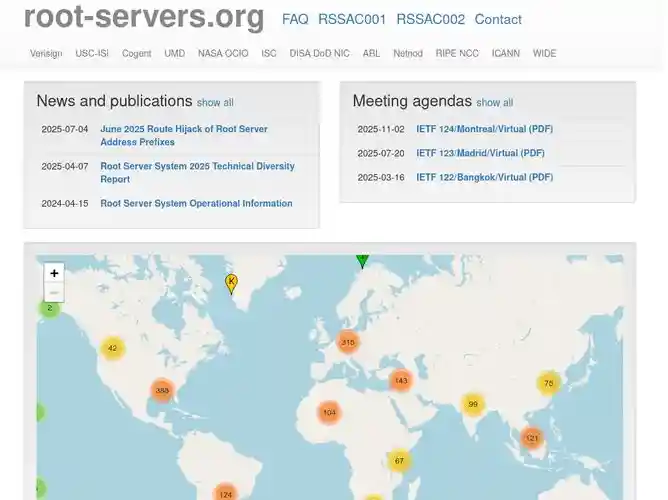Click the 2025-11-02 meeting date
The width and height of the screenshot is (668, 500).
(x=381, y=129)
